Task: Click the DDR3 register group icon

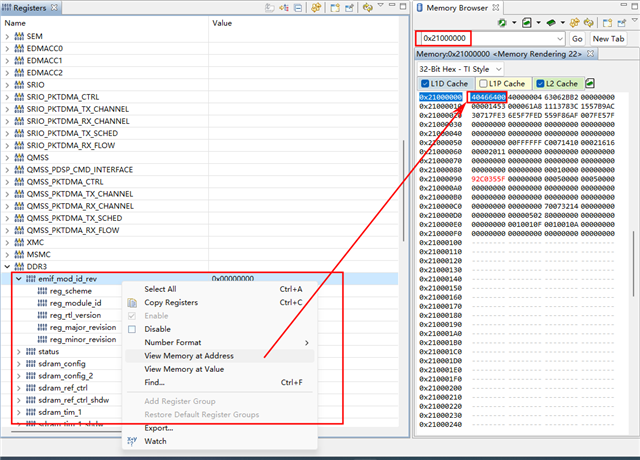Action: [19, 267]
